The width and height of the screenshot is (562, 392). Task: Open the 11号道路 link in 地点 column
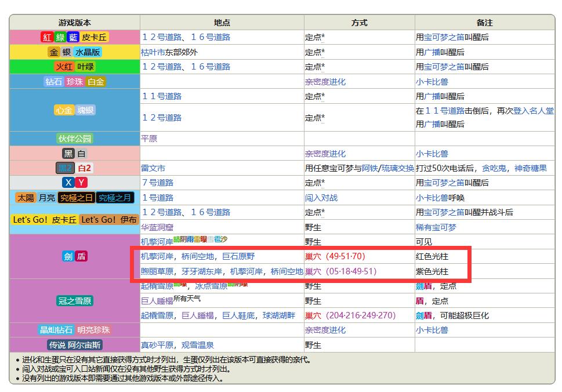tap(162, 96)
